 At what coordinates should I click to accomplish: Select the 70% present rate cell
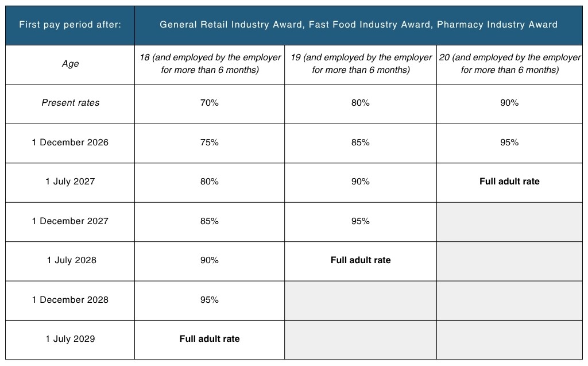pos(210,103)
